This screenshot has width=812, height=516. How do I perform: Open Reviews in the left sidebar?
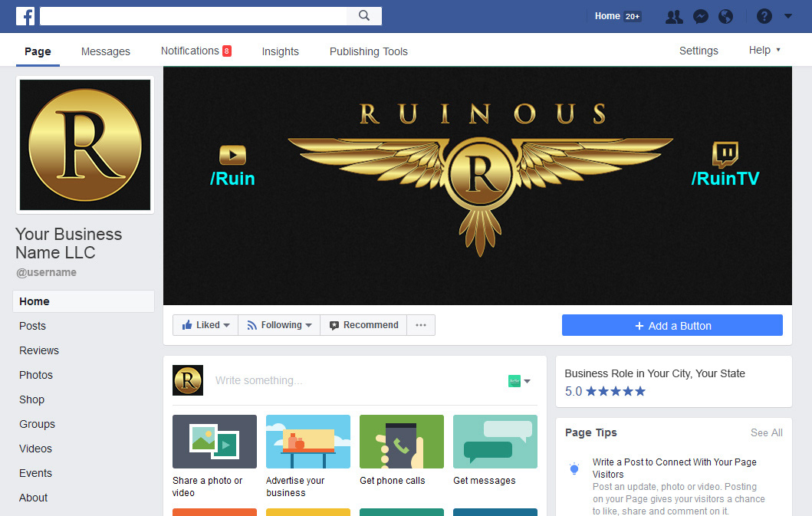point(39,350)
